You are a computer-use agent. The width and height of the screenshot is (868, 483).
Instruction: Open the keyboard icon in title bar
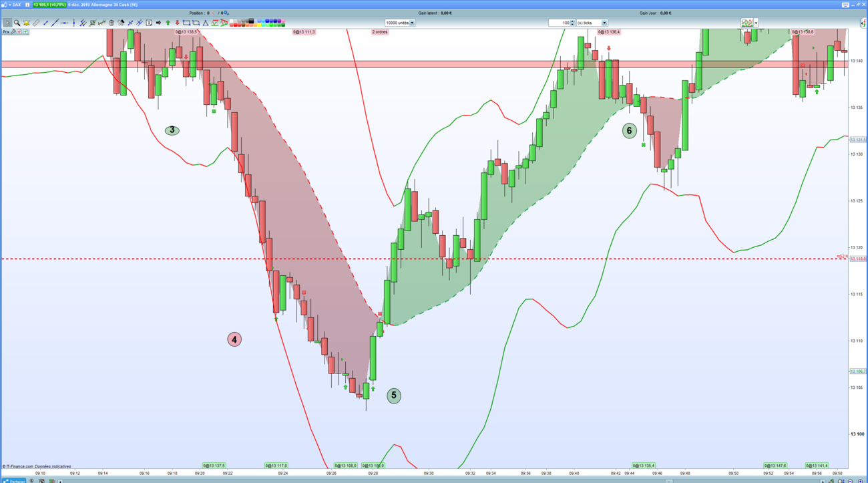click(x=845, y=5)
